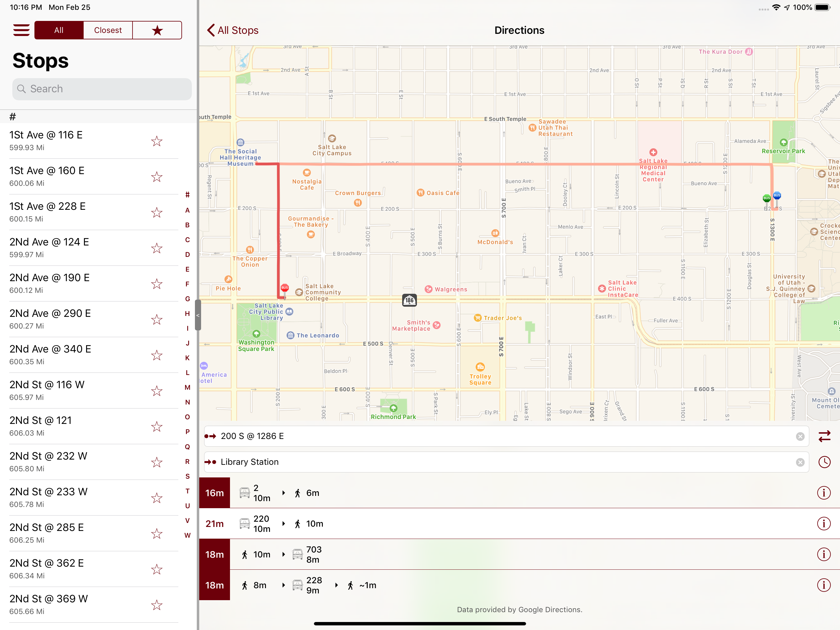The image size is (840, 630).
Task: Tap The Kura Door map marker
Action: (749, 52)
